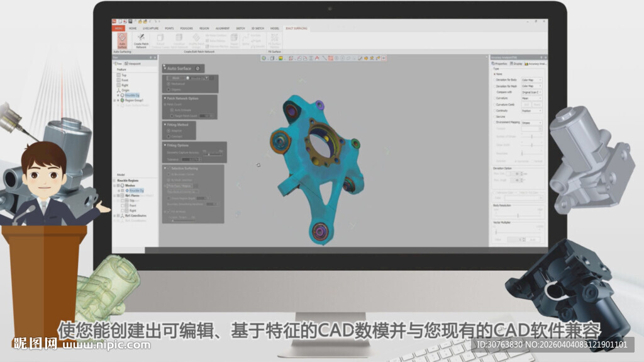Select the Curvature radio option

click(x=494, y=98)
